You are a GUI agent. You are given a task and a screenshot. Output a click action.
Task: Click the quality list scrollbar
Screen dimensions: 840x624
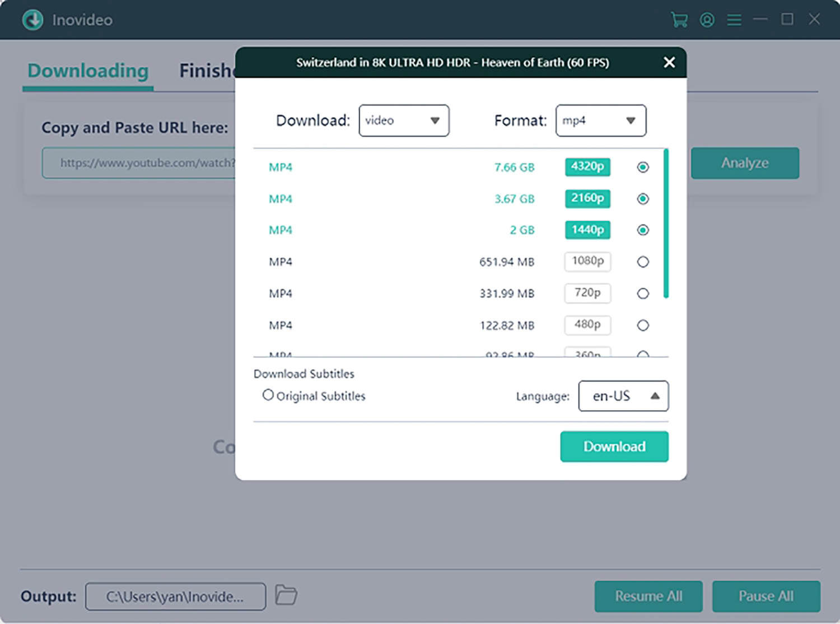click(x=666, y=223)
